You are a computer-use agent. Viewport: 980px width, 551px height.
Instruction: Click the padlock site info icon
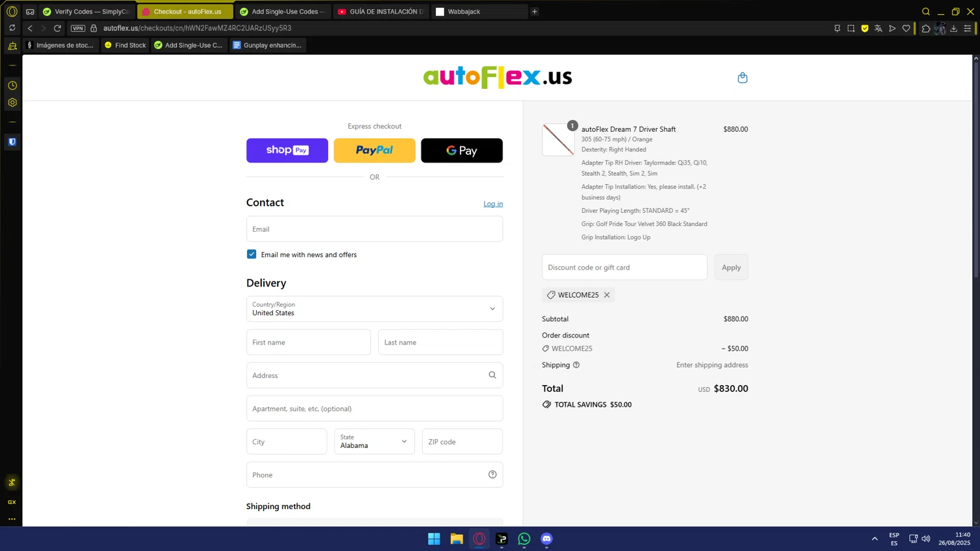click(x=93, y=28)
